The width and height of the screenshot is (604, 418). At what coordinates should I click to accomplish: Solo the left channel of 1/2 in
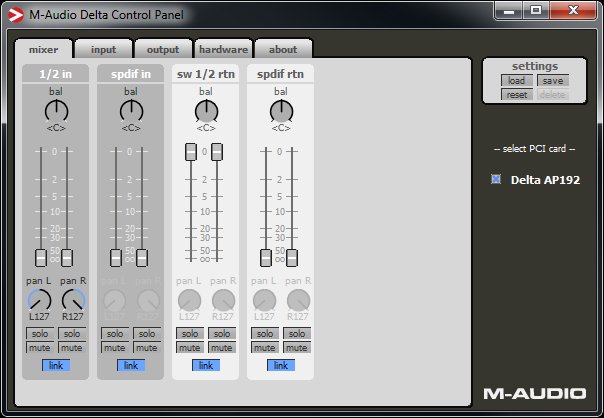coord(40,333)
